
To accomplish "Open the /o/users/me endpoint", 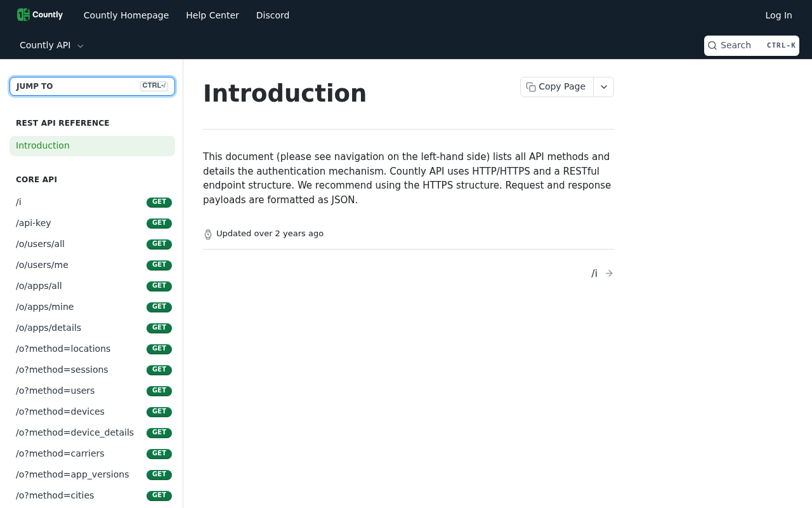I will pos(93,265).
